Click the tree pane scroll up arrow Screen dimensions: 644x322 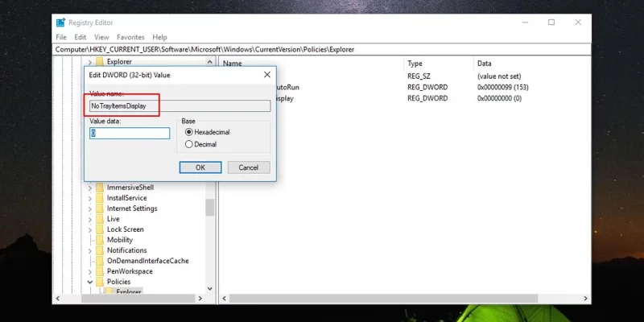click(210, 62)
